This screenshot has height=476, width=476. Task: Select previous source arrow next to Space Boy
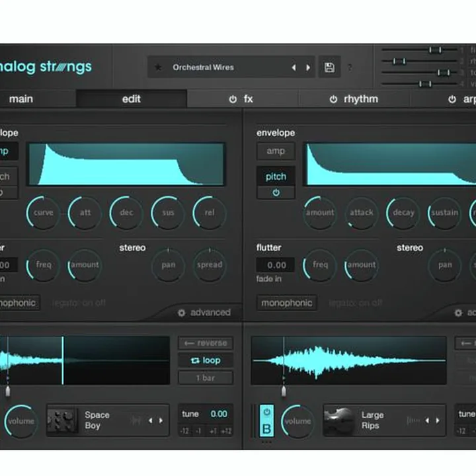pos(150,420)
